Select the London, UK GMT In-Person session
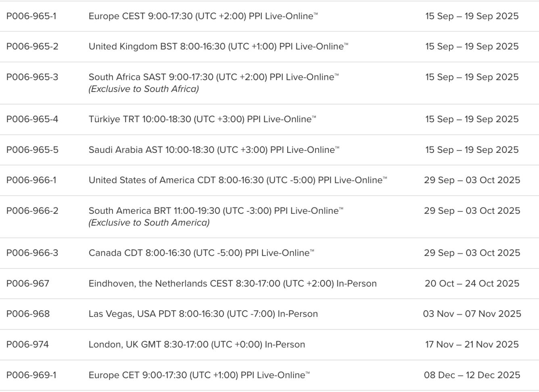The width and height of the screenshot is (539, 392). (x=197, y=344)
